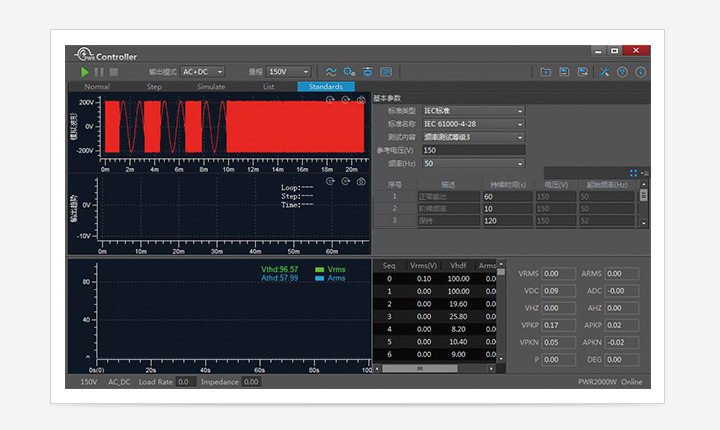Click the open folder icon
720x430 pixels.
click(546, 72)
